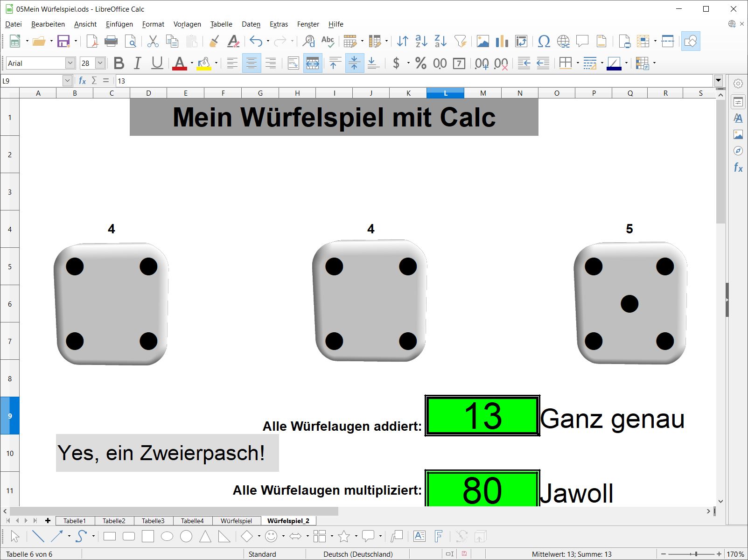Apply the yellow background highlight color
The image size is (748, 560).
click(203, 63)
